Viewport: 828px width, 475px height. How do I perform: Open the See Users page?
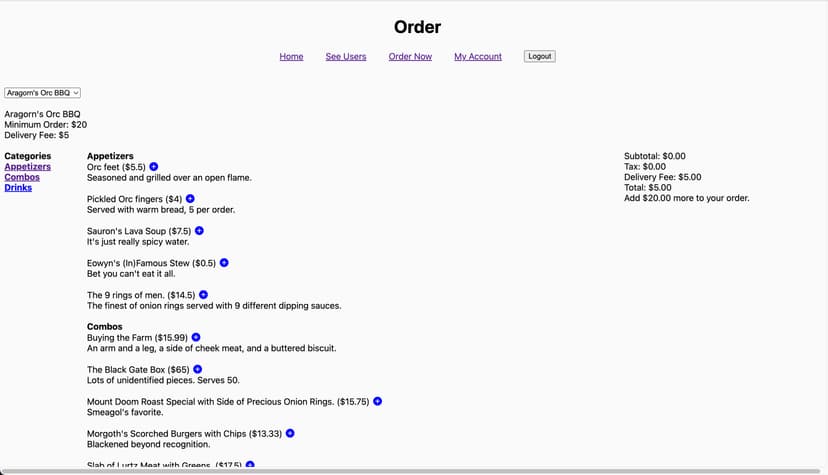coord(346,57)
